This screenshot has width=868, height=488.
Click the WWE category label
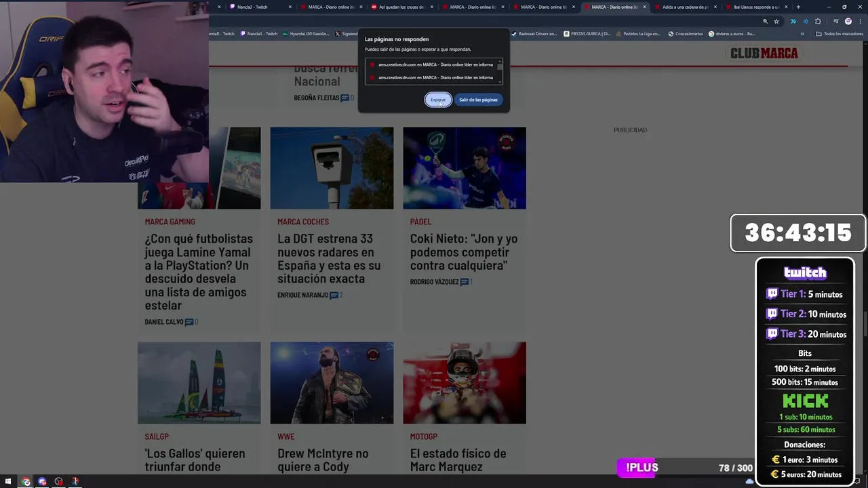(285, 436)
